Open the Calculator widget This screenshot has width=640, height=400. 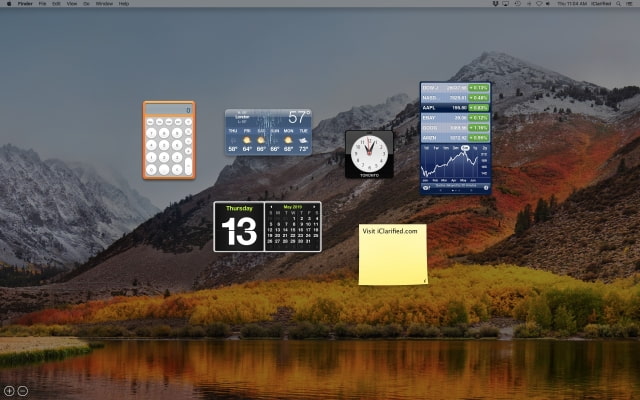click(x=169, y=140)
